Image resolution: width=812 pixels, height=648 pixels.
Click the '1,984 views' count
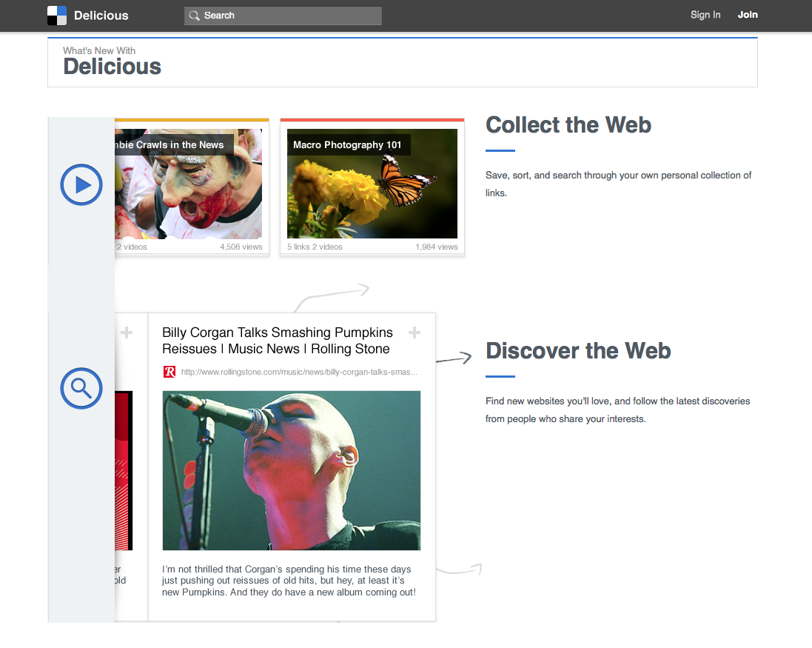tap(437, 247)
